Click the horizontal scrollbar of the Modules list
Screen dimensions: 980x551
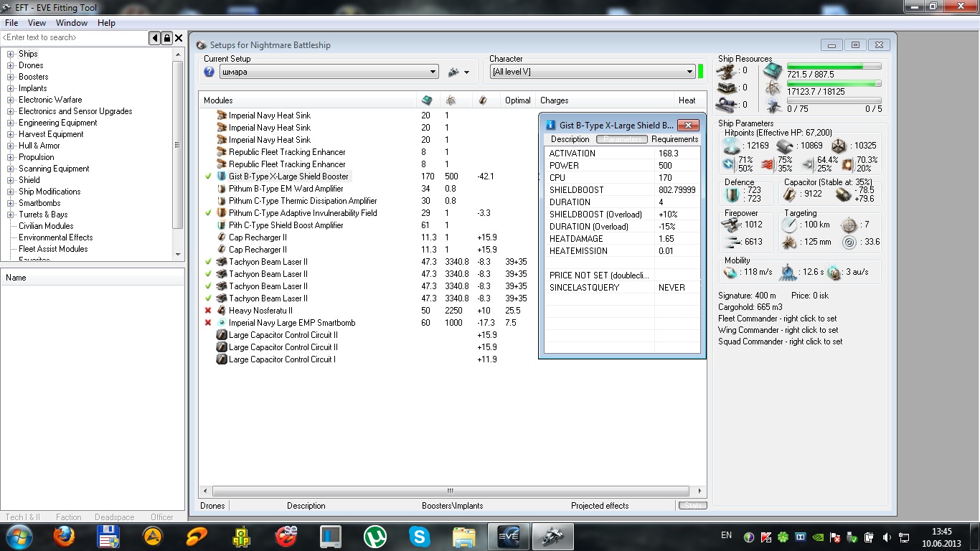point(452,491)
